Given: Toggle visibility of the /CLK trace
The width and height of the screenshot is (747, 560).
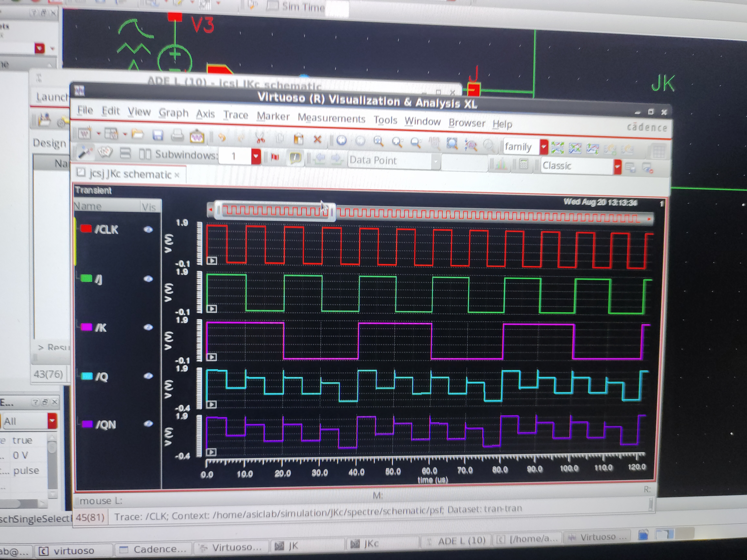Looking at the screenshot, I should [148, 230].
